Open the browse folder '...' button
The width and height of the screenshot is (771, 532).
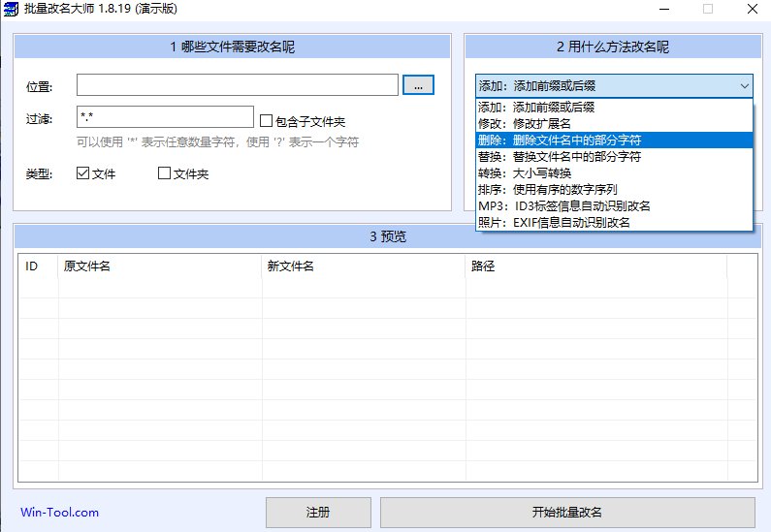click(418, 85)
